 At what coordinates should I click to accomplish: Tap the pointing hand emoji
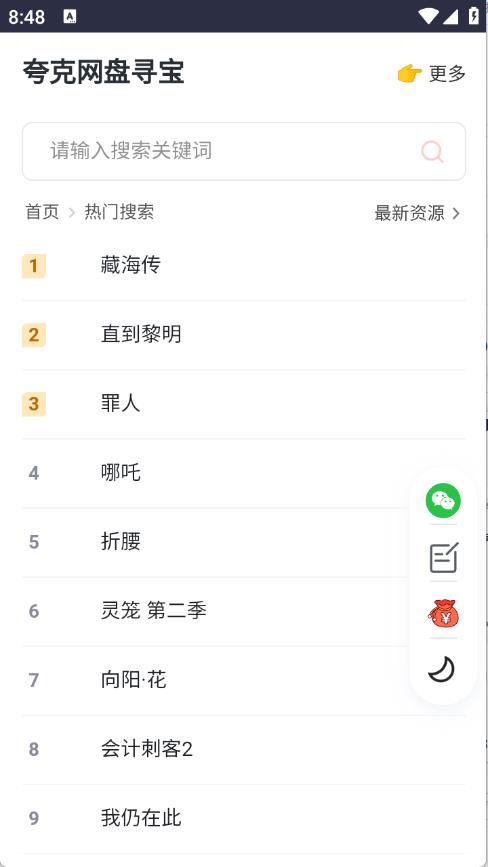click(x=410, y=74)
